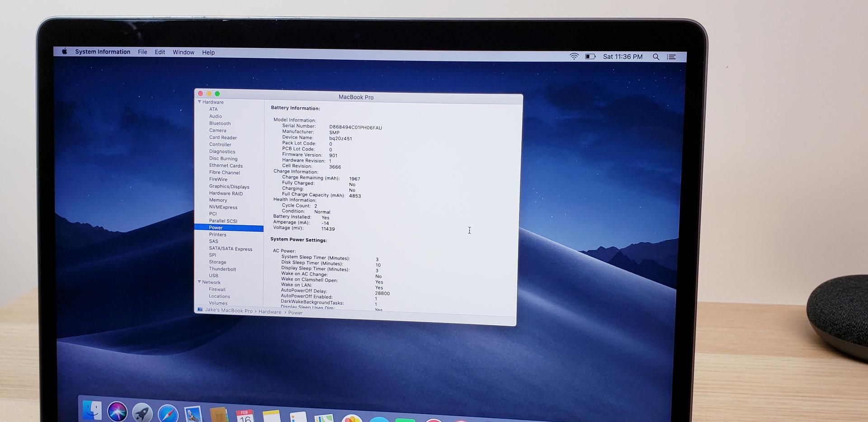The image size is (868, 422).
Task: Select Locations under Network
Action: point(219,296)
